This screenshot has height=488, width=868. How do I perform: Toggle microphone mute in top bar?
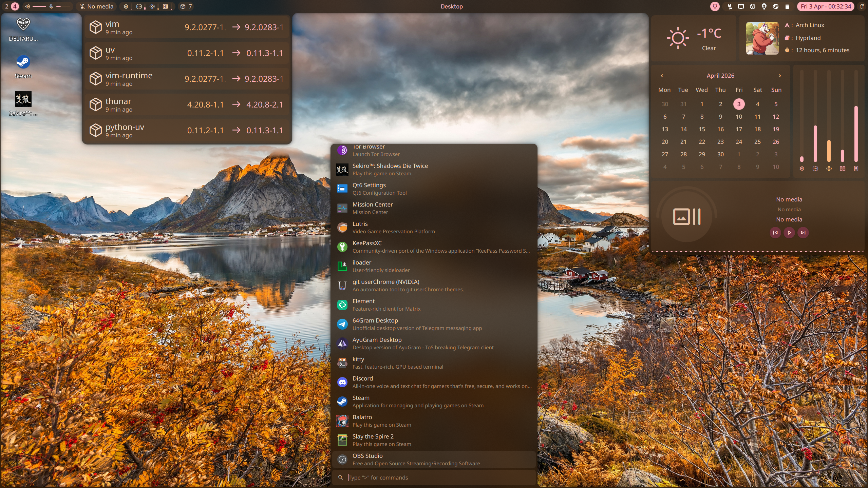pos(51,6)
